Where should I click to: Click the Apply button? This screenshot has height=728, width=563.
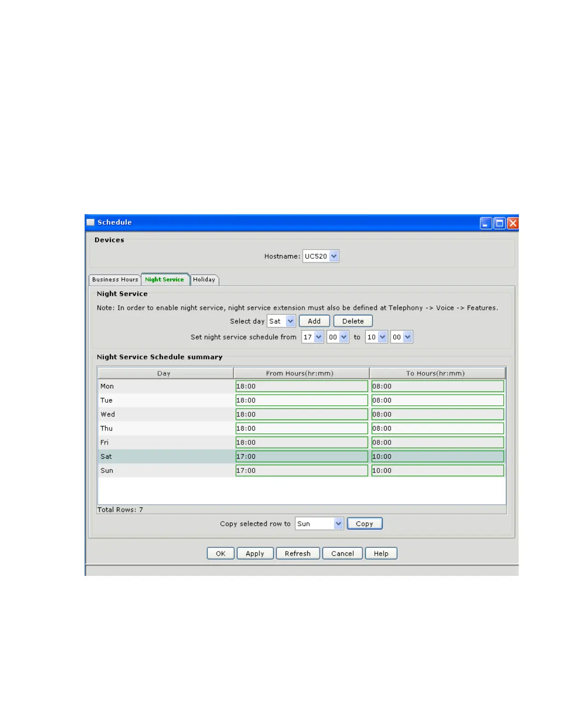pyautogui.click(x=255, y=553)
